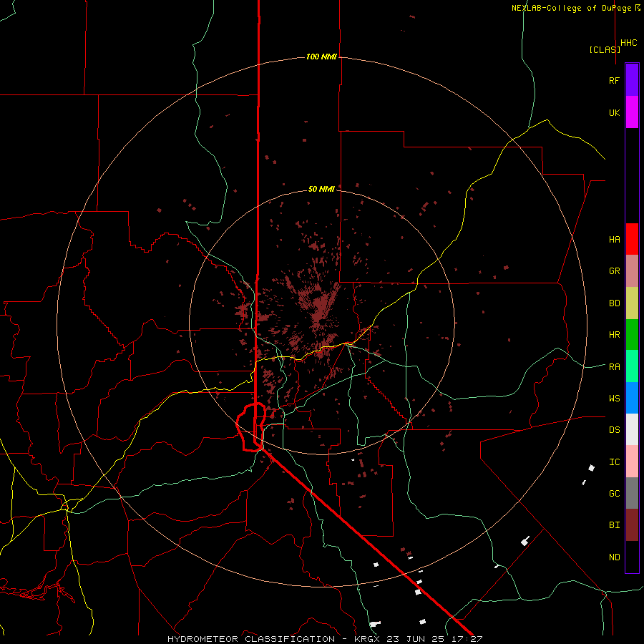
Task: Click the RA legend label
Action: click(x=614, y=367)
